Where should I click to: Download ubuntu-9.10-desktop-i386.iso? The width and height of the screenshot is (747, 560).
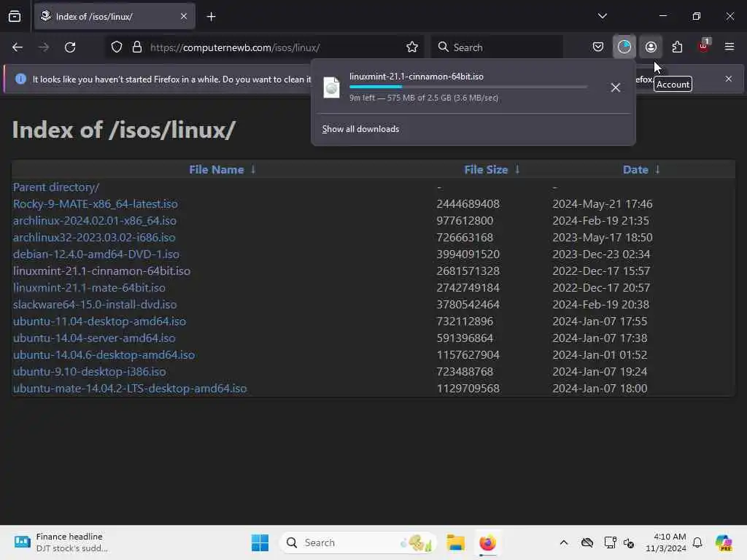[x=90, y=371]
